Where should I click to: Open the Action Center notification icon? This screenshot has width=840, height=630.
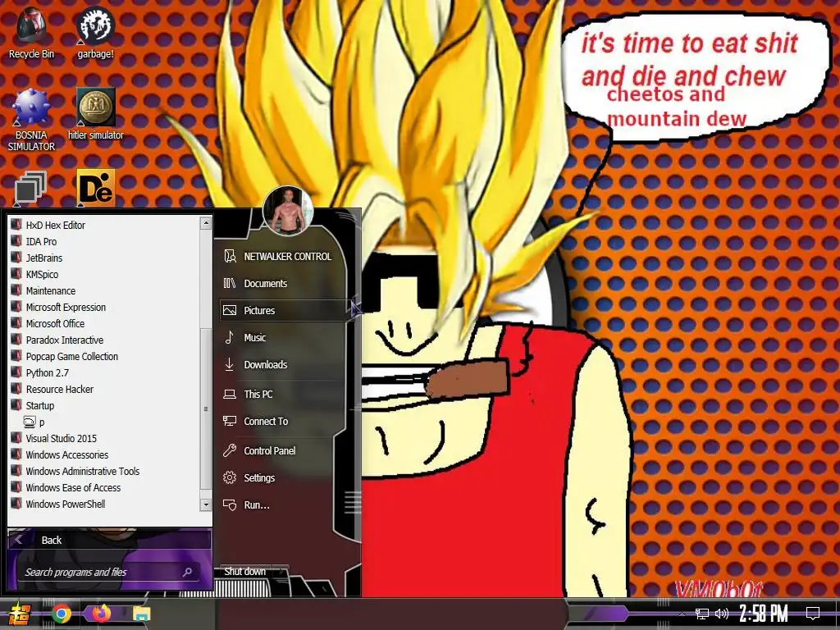[x=813, y=613]
